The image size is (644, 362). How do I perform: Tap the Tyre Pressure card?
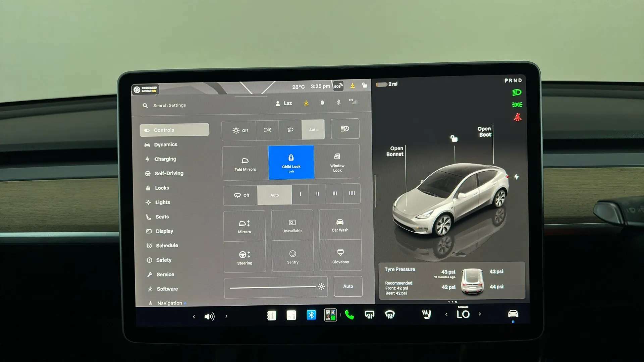point(452,281)
